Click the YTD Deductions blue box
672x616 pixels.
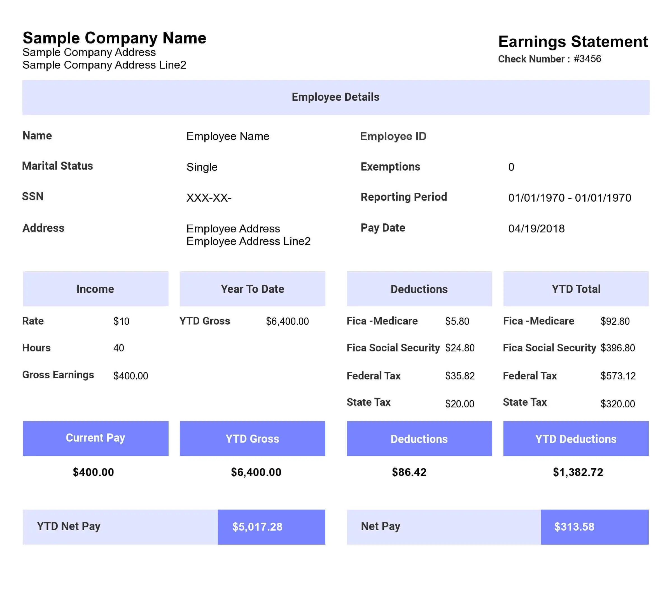(576, 439)
